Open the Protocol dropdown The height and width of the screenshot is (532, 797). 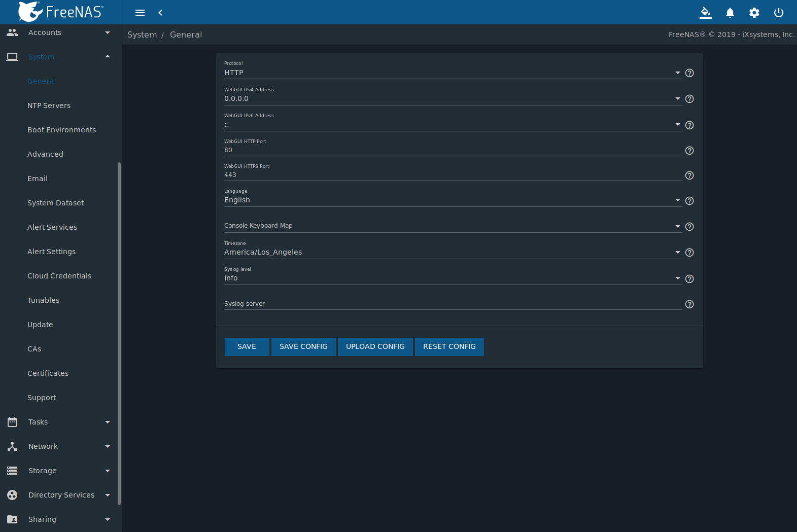point(453,73)
